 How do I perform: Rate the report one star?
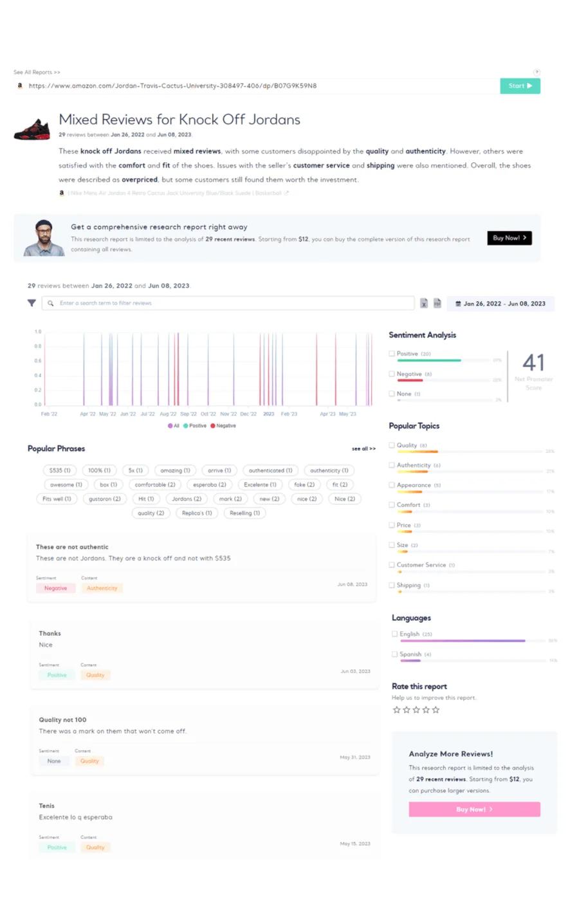[x=396, y=710]
